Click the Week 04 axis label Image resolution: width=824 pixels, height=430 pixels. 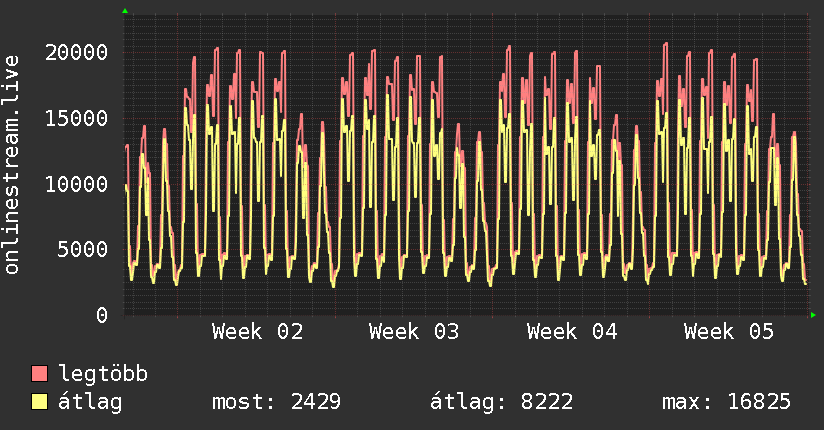click(572, 332)
